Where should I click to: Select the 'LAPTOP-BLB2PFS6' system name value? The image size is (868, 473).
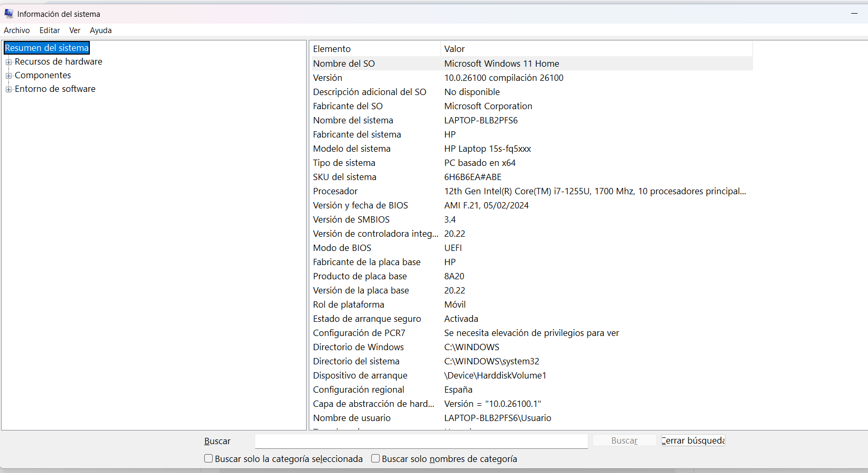coord(481,120)
